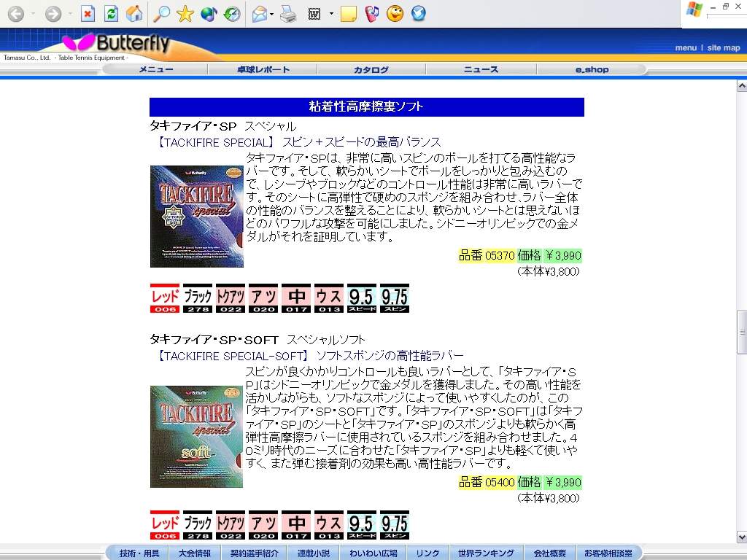Click アツ 020 badge under タキファイア・SP スペシャル

pyautogui.click(x=263, y=298)
